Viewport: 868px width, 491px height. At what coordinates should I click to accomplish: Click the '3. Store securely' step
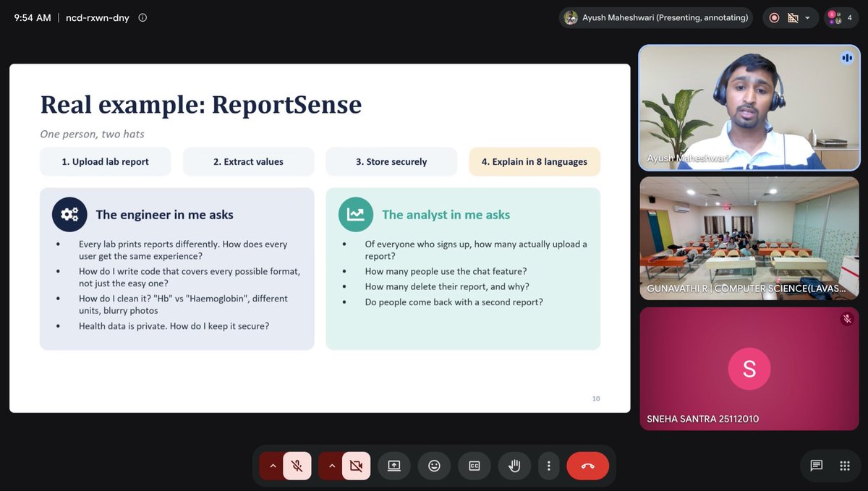pyautogui.click(x=391, y=162)
